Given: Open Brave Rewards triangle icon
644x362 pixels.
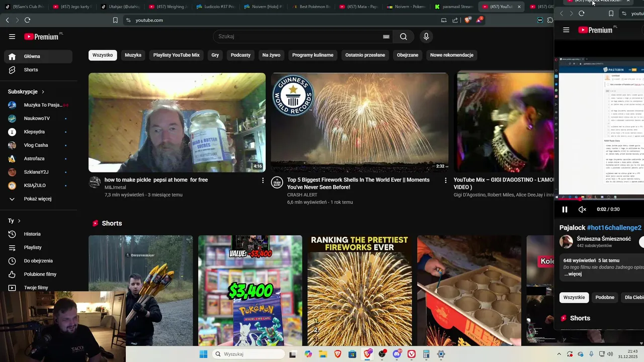Looking at the screenshot, I should tap(479, 20).
